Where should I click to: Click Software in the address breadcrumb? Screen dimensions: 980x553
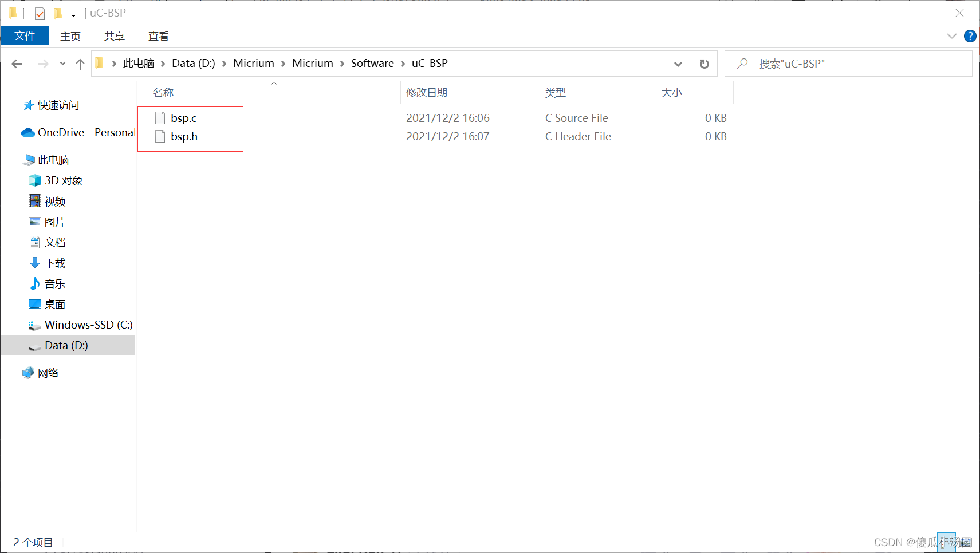click(x=372, y=63)
